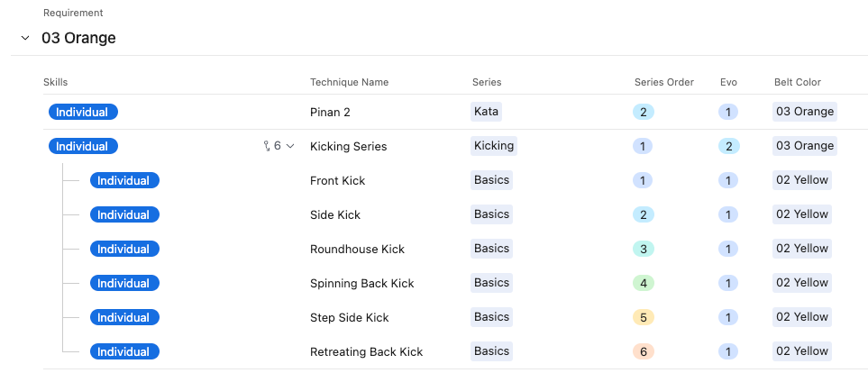The width and height of the screenshot is (868, 373).
Task: Click Individual pill in Pinan 2 row
Action: pos(83,112)
